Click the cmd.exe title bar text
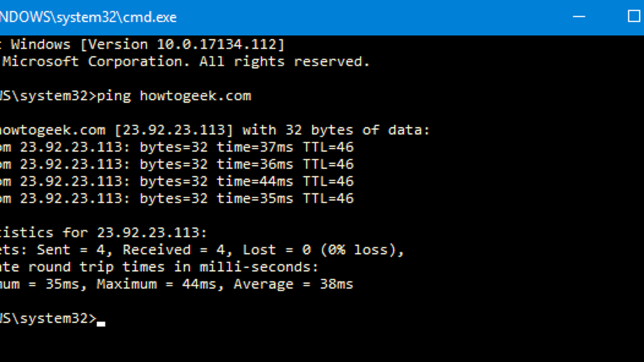 point(88,17)
